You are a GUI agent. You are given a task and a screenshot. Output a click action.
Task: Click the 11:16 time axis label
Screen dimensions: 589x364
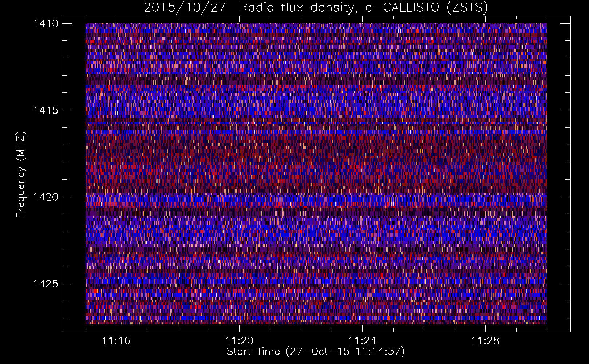(116, 341)
